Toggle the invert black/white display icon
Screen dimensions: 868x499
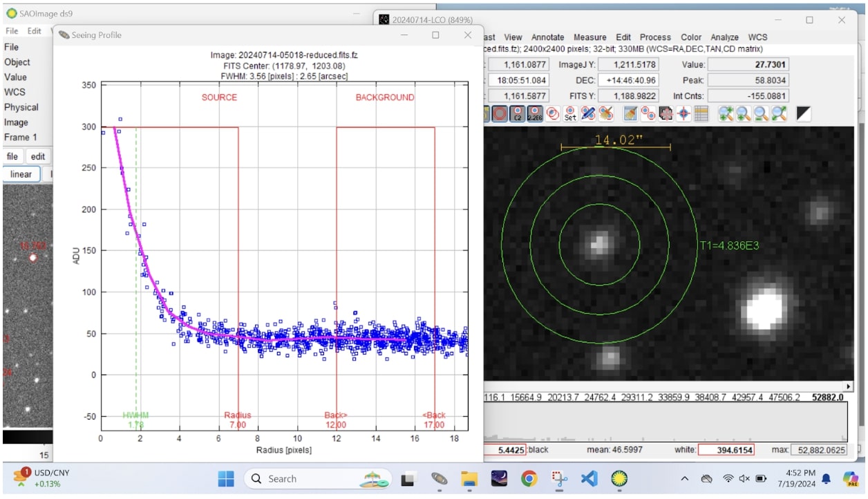(x=803, y=113)
